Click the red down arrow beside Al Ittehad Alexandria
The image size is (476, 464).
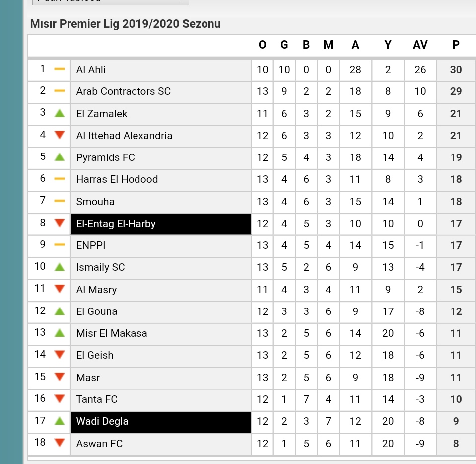point(60,135)
